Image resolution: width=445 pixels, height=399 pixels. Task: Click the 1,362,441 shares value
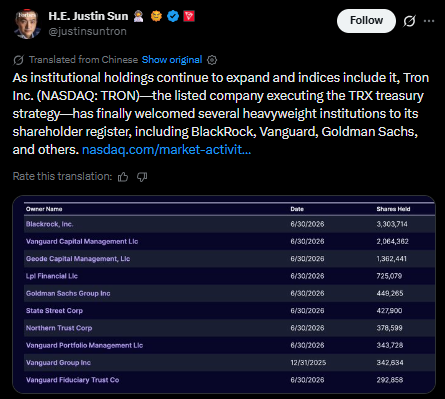(x=391, y=259)
